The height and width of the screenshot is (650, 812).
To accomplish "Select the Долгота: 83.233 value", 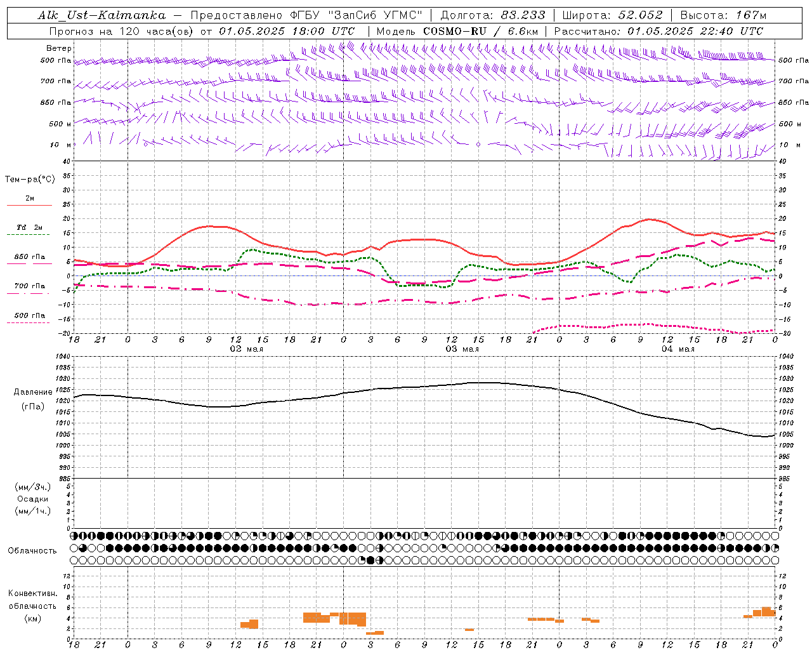I will (x=493, y=15).
